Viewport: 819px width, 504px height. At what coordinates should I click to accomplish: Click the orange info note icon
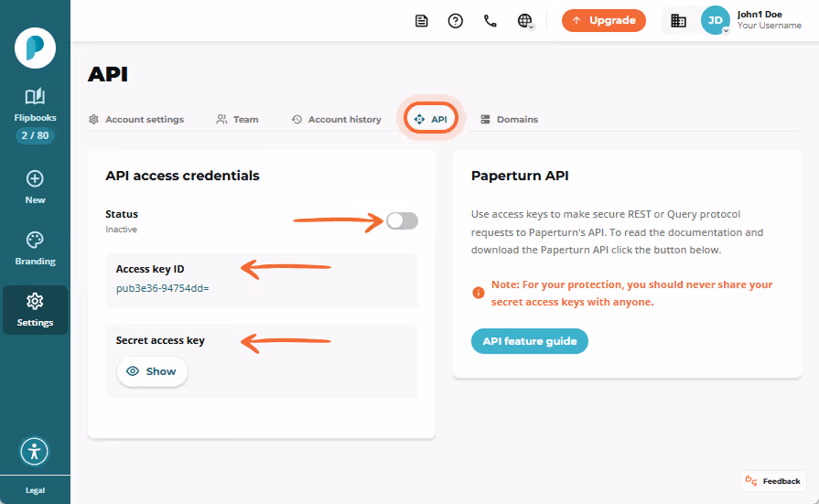click(478, 293)
